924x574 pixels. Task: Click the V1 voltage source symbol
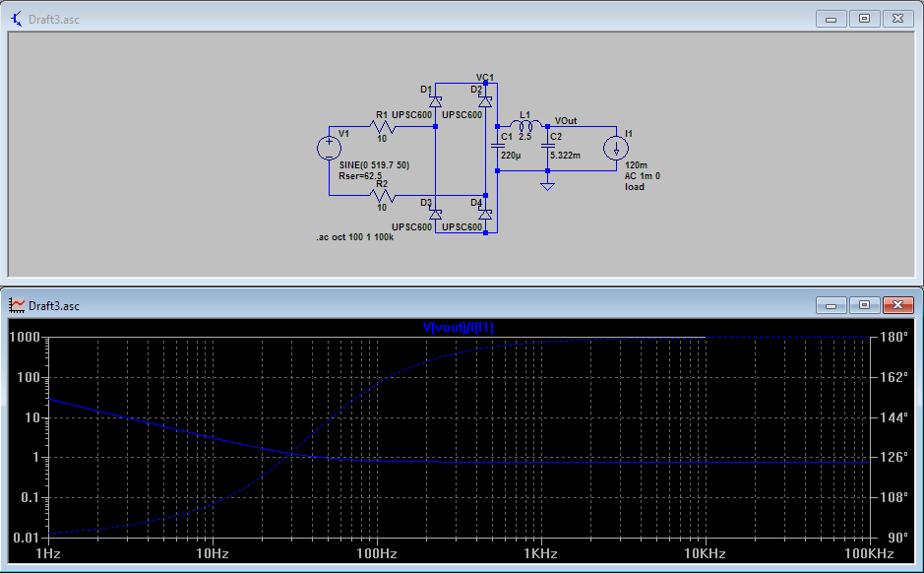[328, 149]
